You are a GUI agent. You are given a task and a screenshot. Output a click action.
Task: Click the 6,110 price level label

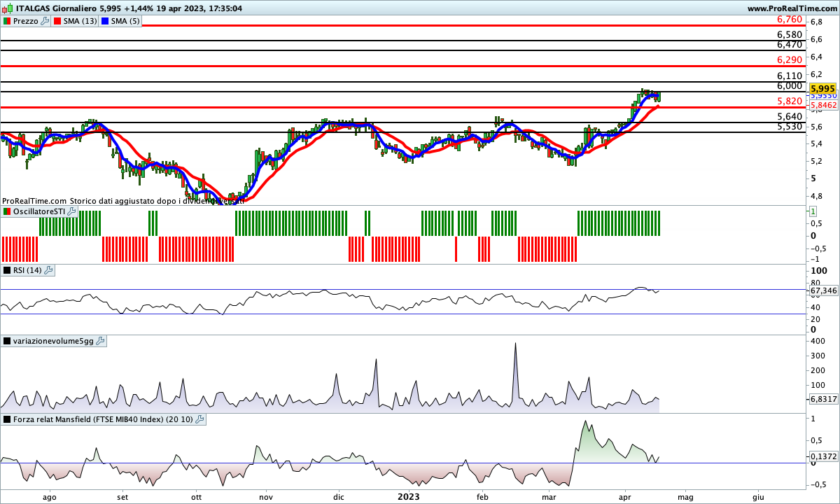pos(790,76)
